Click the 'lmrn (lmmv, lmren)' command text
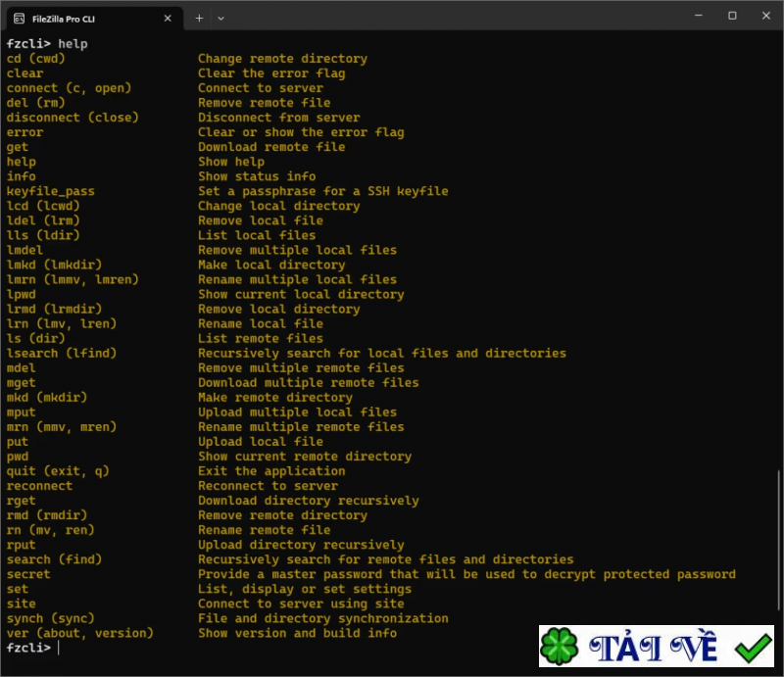The width and height of the screenshot is (784, 677). pos(73,279)
